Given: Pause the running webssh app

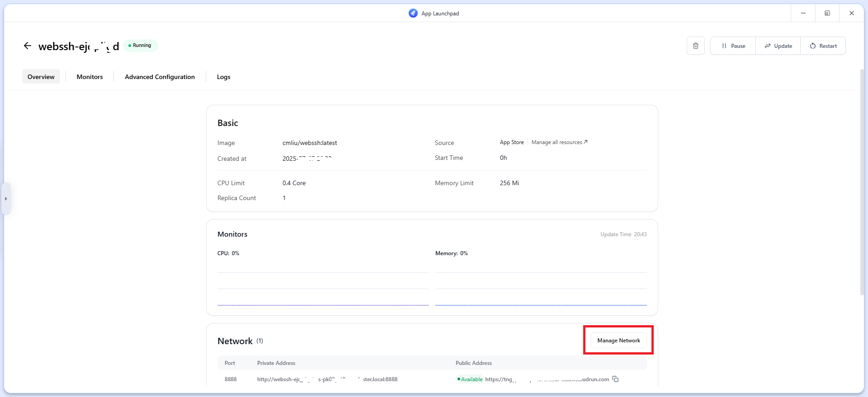Looking at the screenshot, I should click(733, 46).
